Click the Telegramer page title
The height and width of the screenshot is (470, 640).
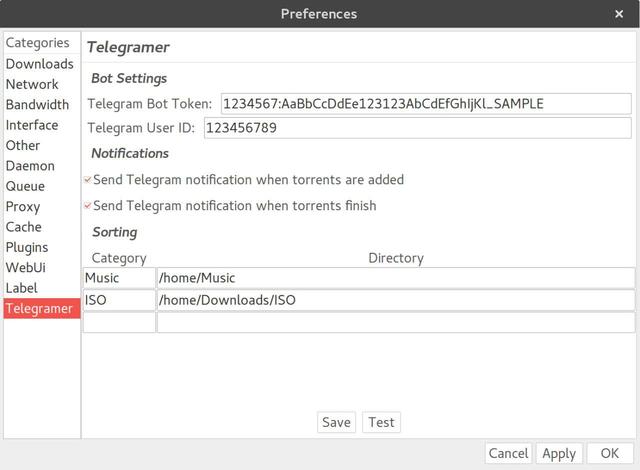pyautogui.click(x=128, y=47)
